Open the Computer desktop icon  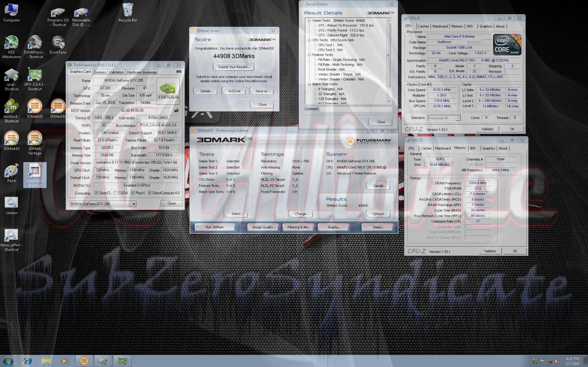11,12
